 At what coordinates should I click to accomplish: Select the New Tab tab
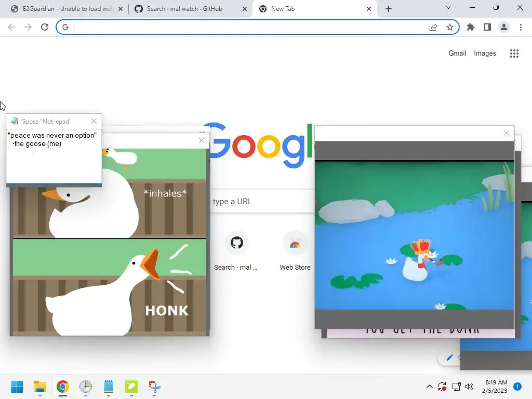314,9
